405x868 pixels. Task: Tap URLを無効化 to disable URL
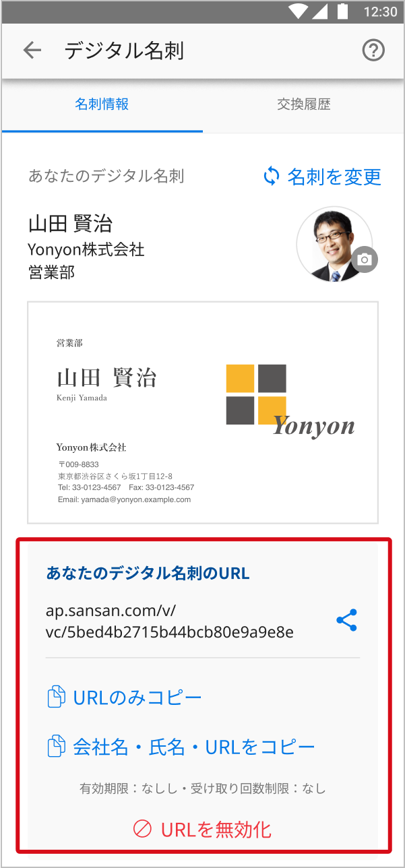(x=216, y=830)
